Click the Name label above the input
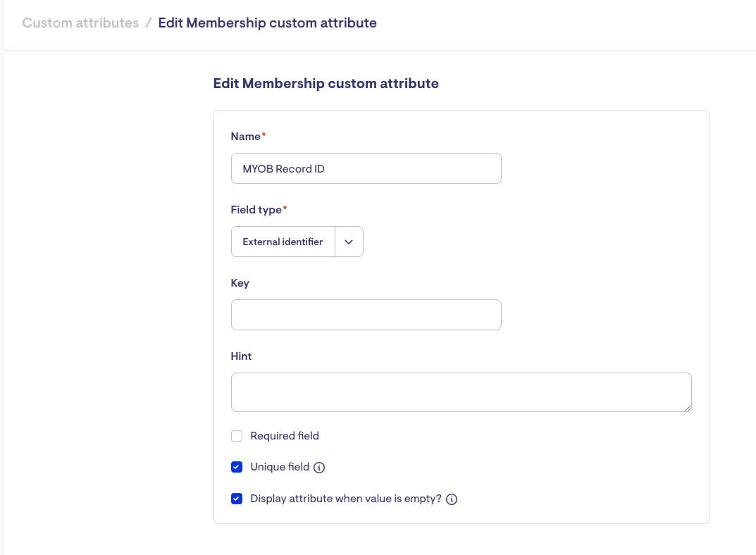Image resolution: width=756 pixels, height=555 pixels. (246, 137)
